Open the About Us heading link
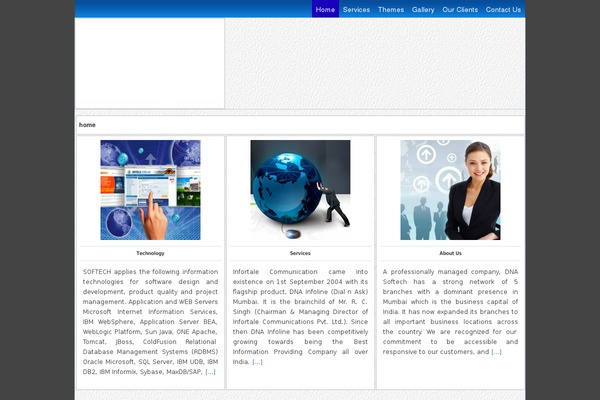The image size is (600, 400). (x=450, y=253)
